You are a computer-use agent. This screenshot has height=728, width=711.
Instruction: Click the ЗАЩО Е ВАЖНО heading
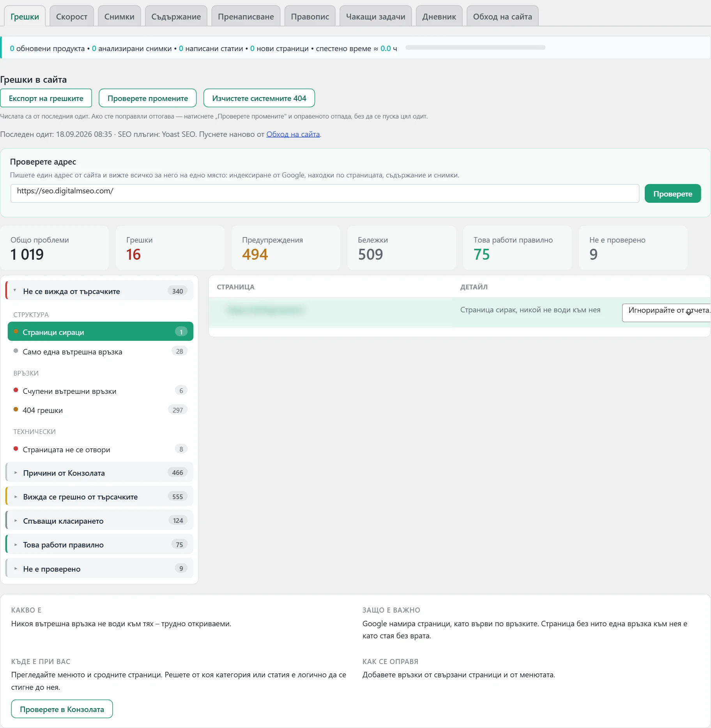click(391, 610)
